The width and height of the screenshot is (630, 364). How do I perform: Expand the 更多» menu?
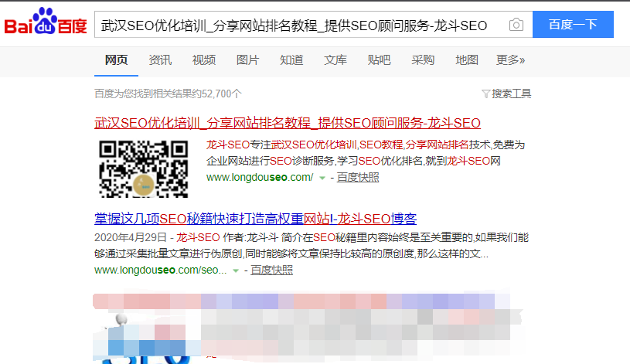510,60
